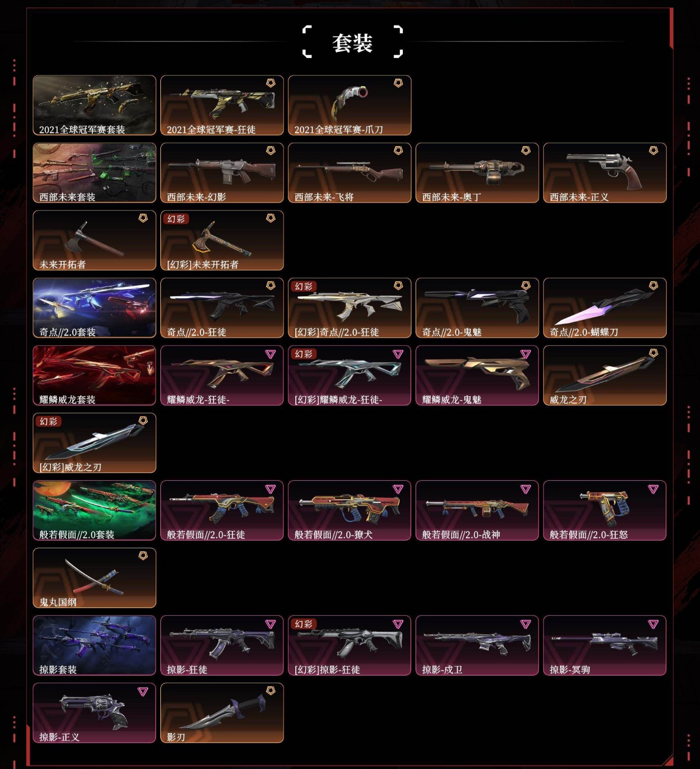Open the 西部未来-正义 revolver card
Viewport: 700px width, 769px height.
[x=605, y=173]
